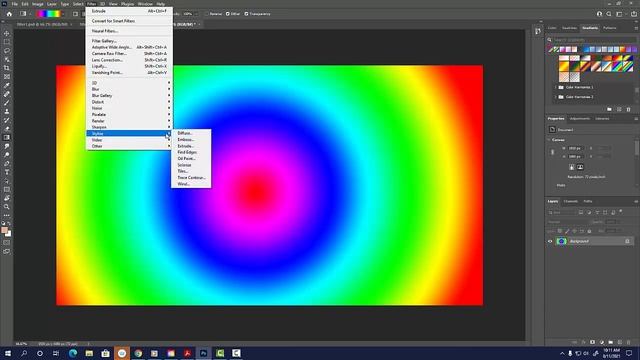
Task: Select the Background layer thumbnail
Action: pos(562,241)
